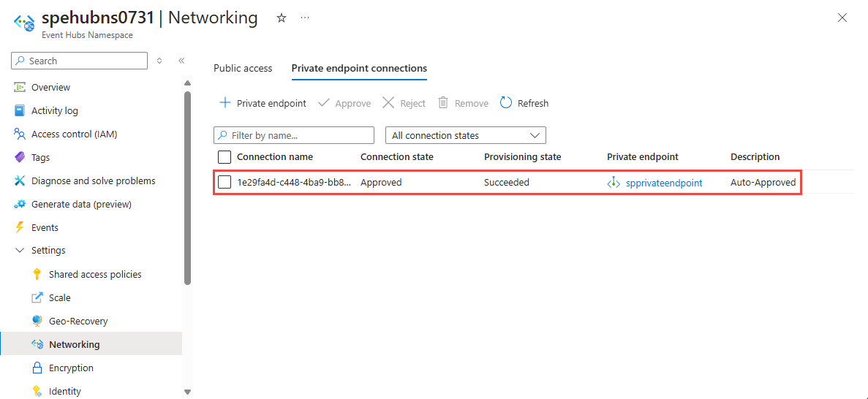
Task: Open Tags in the sidebar
Action: pos(40,158)
